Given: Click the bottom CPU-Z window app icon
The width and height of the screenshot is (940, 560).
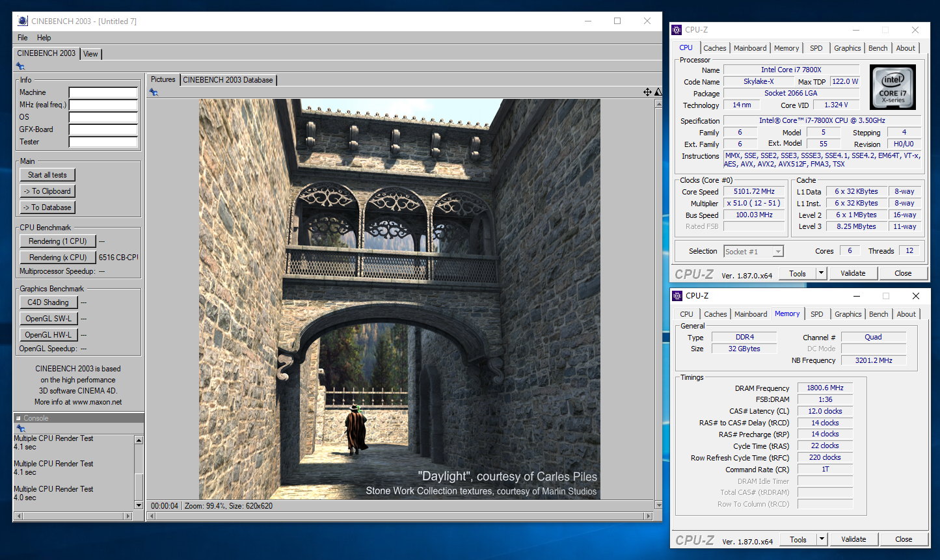Looking at the screenshot, I should (677, 295).
